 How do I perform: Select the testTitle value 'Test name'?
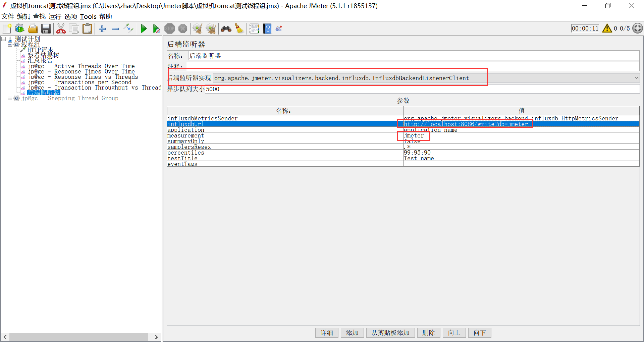[x=521, y=158]
